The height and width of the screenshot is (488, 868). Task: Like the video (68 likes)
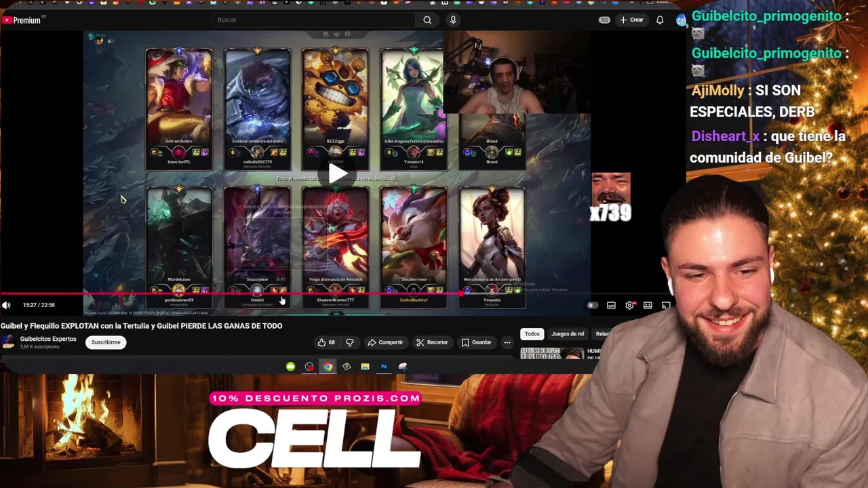coord(327,342)
